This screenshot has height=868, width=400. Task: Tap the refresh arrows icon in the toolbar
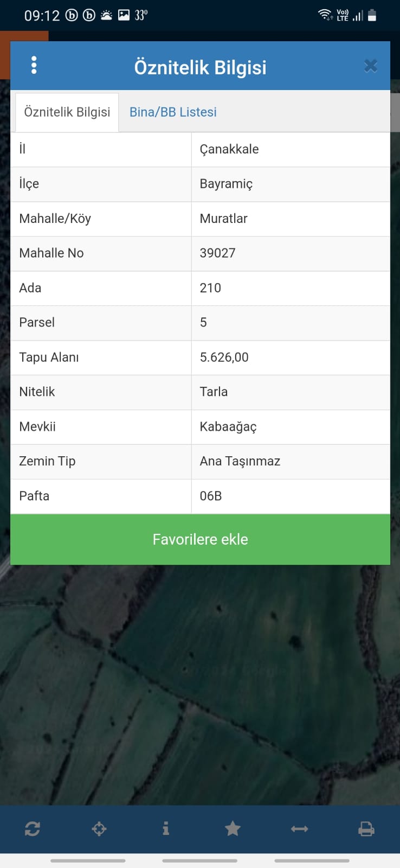pyautogui.click(x=33, y=828)
